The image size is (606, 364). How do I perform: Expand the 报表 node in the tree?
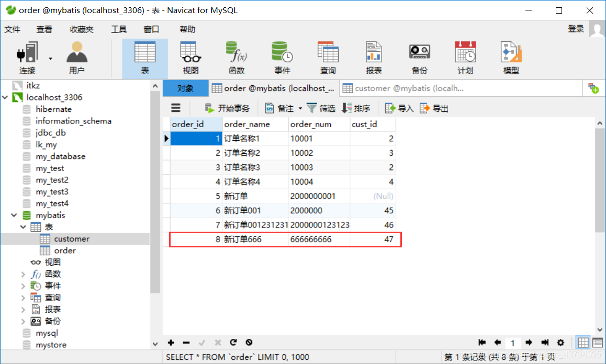point(23,310)
